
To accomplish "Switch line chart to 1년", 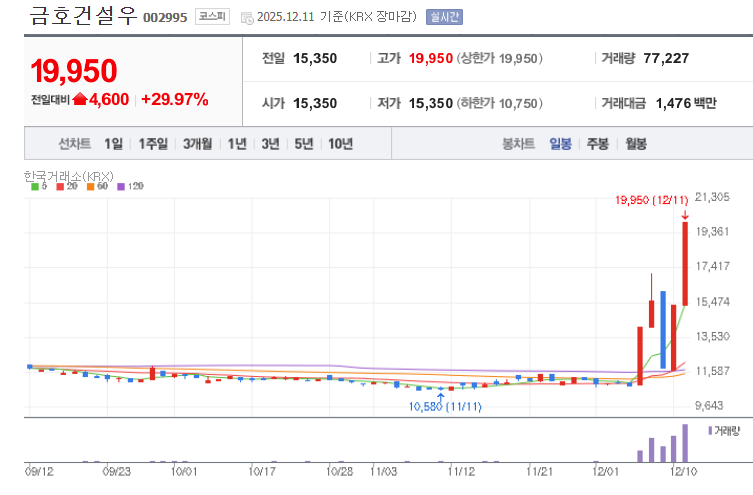I will pos(237,144).
